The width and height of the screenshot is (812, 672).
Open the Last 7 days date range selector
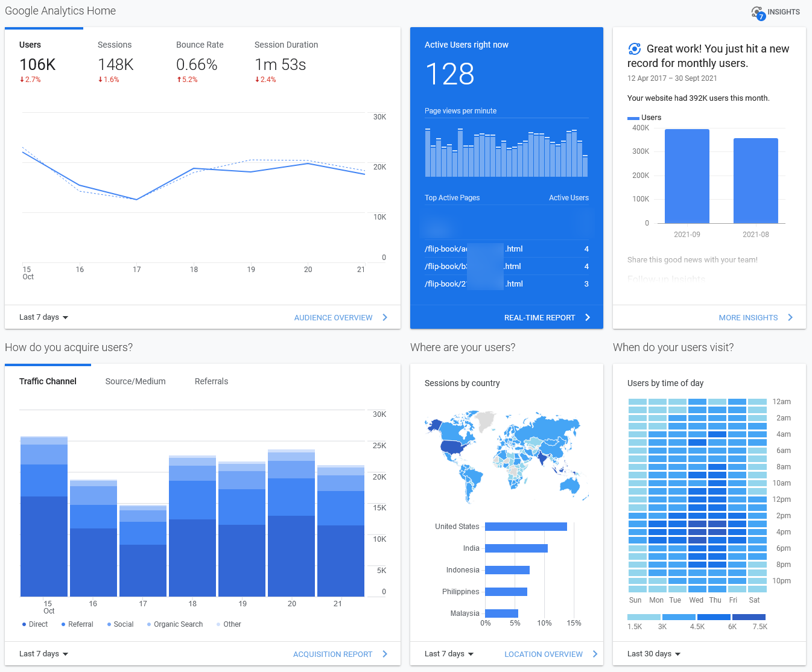[43, 317]
